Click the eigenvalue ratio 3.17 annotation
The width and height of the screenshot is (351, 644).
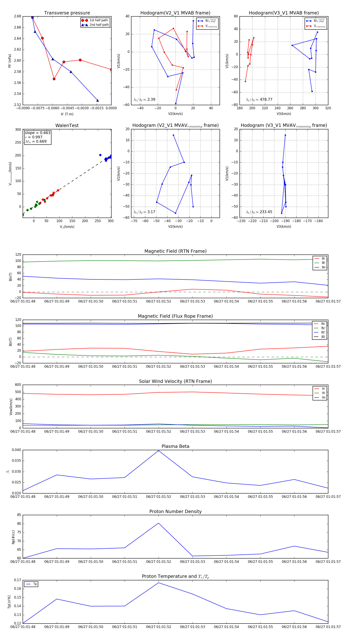pyautogui.click(x=144, y=212)
